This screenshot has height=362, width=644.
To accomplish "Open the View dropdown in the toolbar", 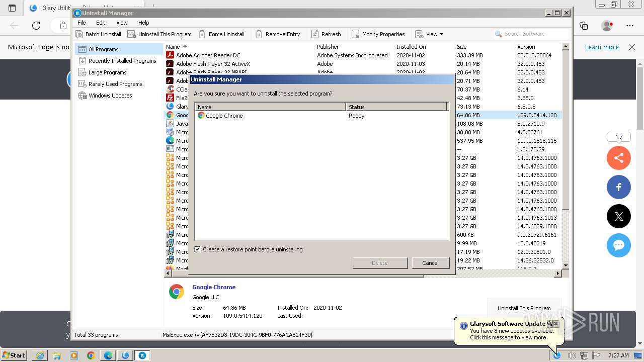I will click(429, 34).
